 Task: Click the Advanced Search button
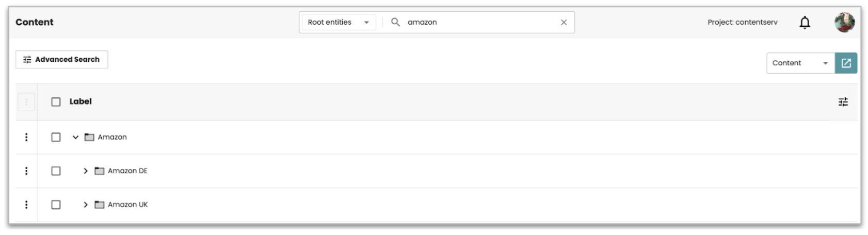click(x=61, y=60)
